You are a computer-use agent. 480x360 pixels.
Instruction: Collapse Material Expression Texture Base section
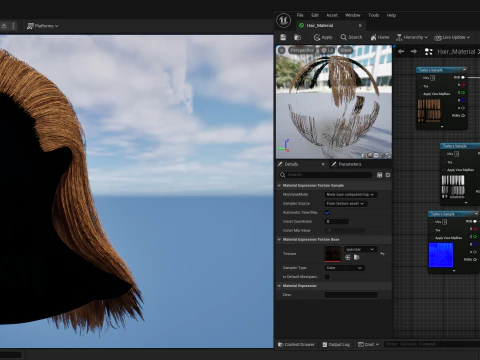[x=279, y=239]
